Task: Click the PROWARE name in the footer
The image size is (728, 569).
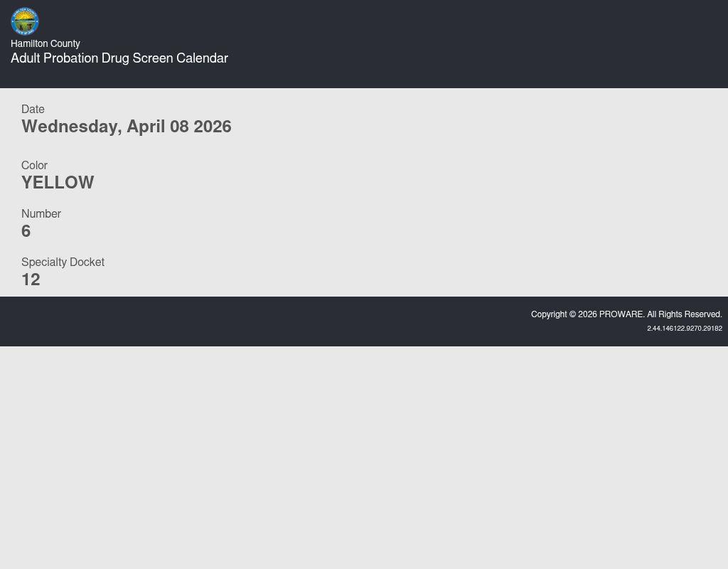Action: click(x=621, y=314)
